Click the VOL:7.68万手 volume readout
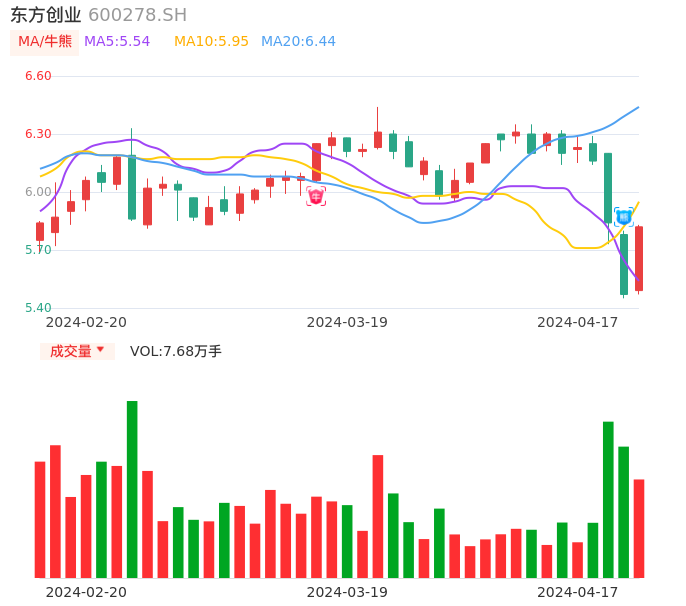This screenshot has height=606, width=686. click(x=176, y=351)
